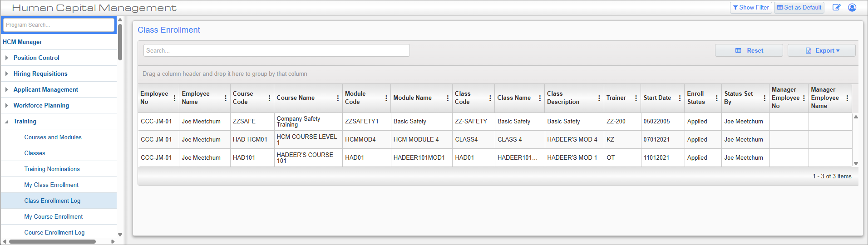Screen dimensions: 868x245
Task: Click start date 11012021 cell
Action: tap(662, 158)
